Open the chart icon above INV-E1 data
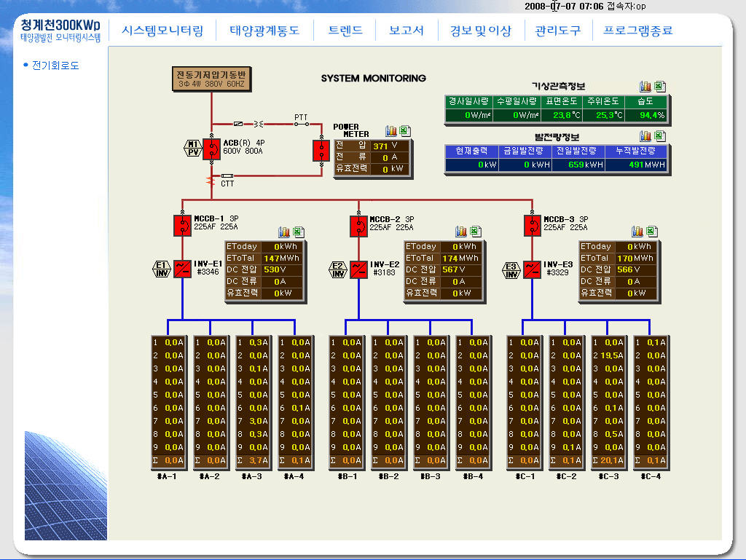The height and width of the screenshot is (560, 746). point(284,232)
